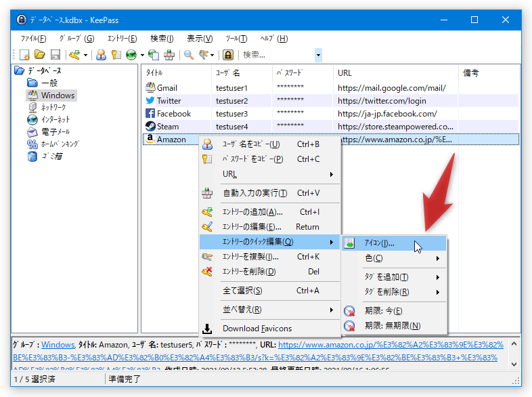Click the Download Favicons arrow icon
Image resolution: width=532 pixels, height=397 pixels.
click(x=207, y=329)
